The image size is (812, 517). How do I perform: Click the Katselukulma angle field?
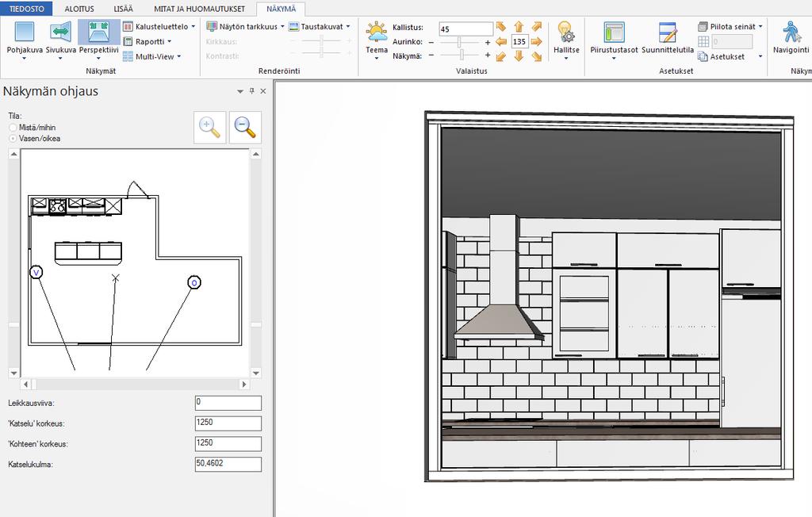(x=228, y=464)
